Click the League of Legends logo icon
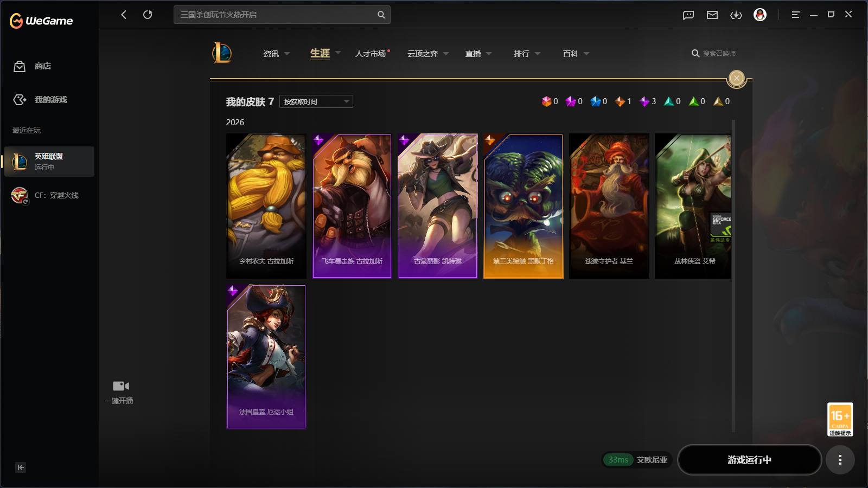Screen dimensions: 868x488 (x=222, y=53)
